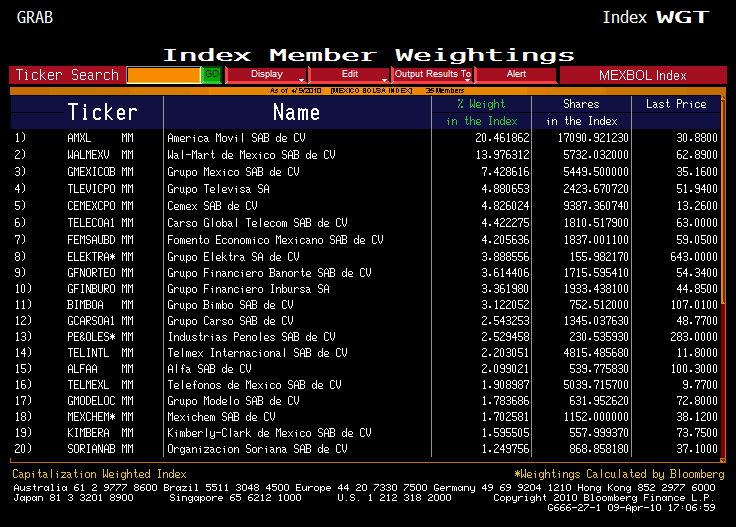
Task: Click the Shares in the Index header
Action: [581, 112]
